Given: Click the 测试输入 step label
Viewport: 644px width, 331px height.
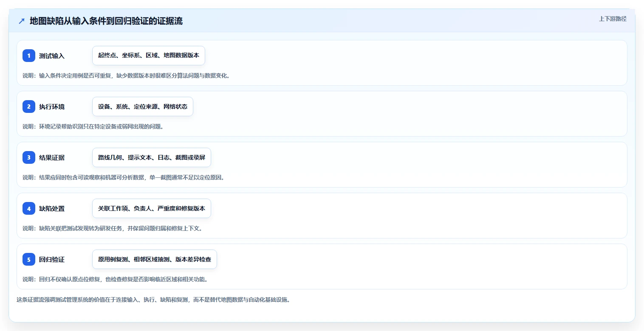Looking at the screenshot, I should coord(52,56).
